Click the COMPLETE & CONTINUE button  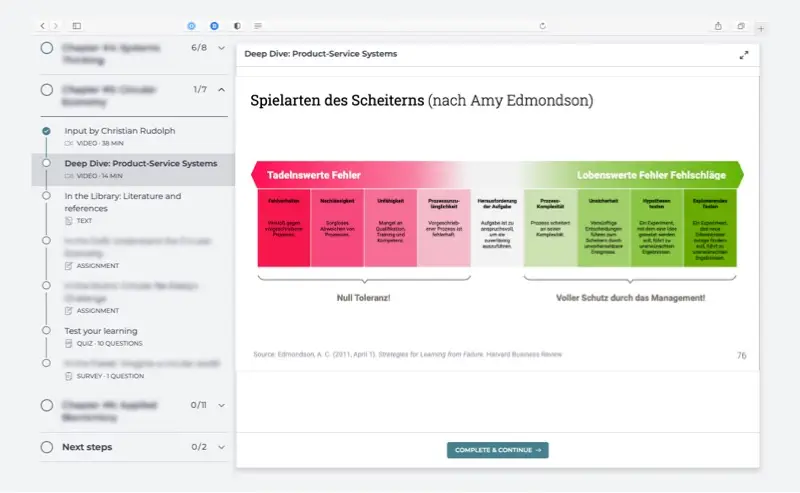pyautogui.click(x=497, y=450)
